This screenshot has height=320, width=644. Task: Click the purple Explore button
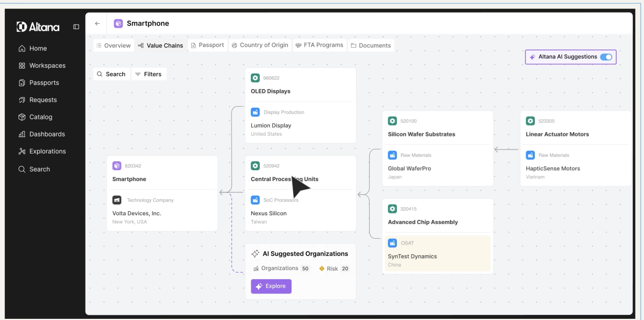271,286
